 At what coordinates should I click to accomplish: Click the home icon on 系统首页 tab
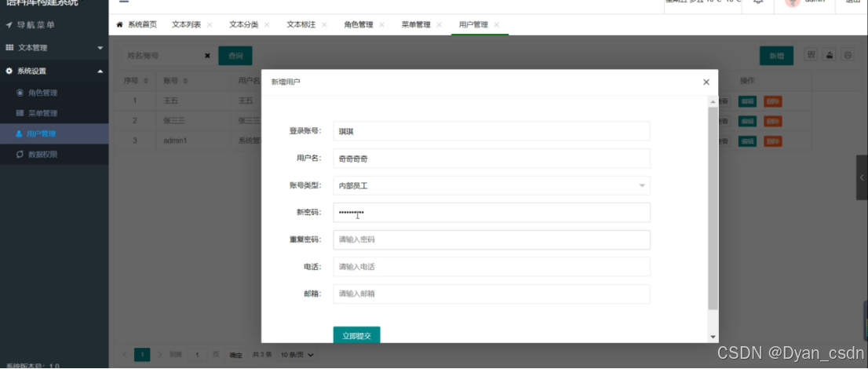click(x=119, y=25)
